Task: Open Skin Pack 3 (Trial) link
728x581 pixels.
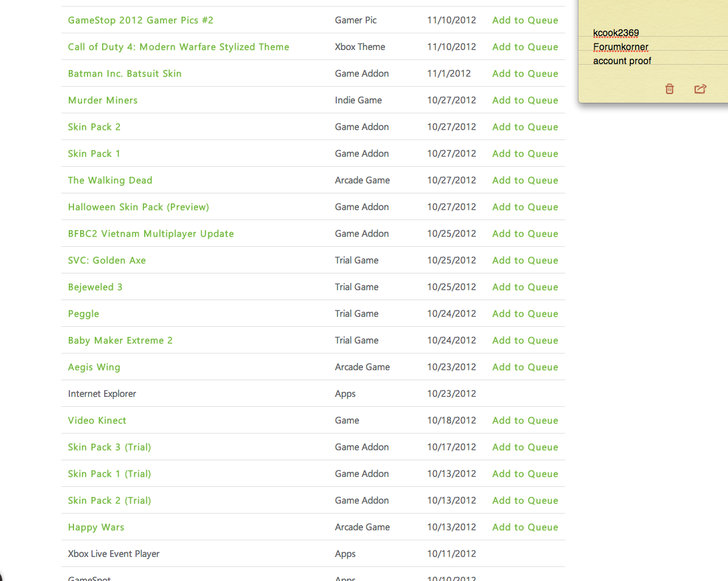Action: pyautogui.click(x=109, y=447)
